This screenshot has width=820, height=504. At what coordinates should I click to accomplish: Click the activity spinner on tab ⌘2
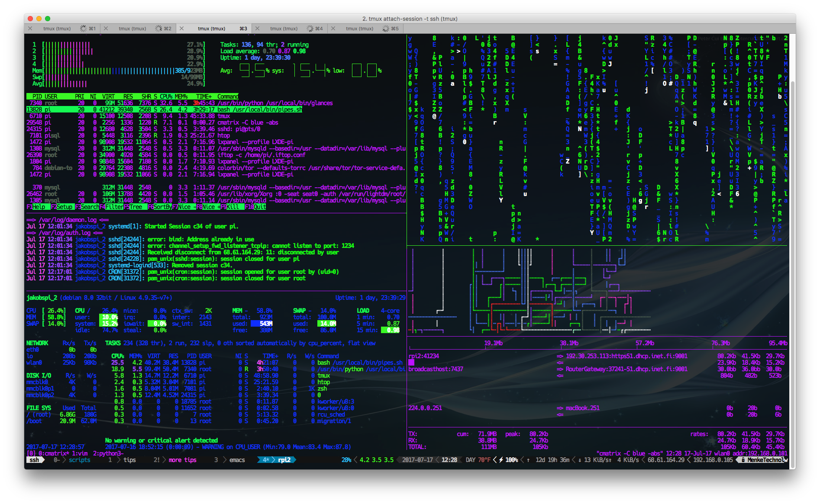click(159, 29)
